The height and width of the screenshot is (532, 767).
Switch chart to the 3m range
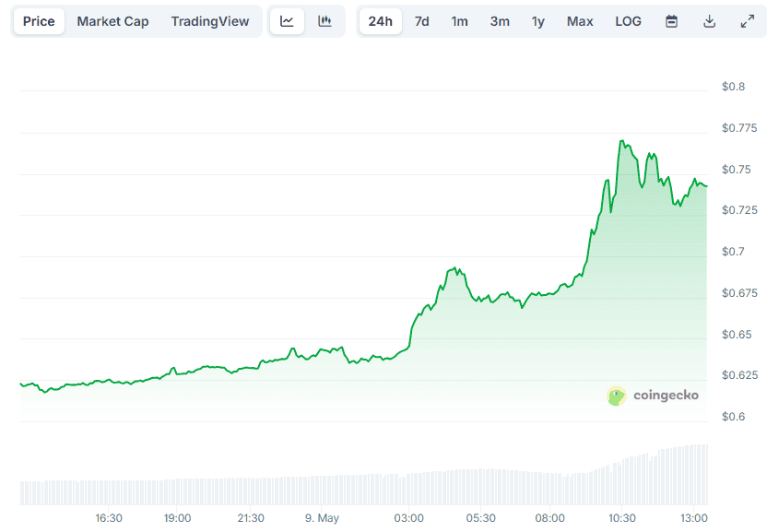(x=500, y=21)
